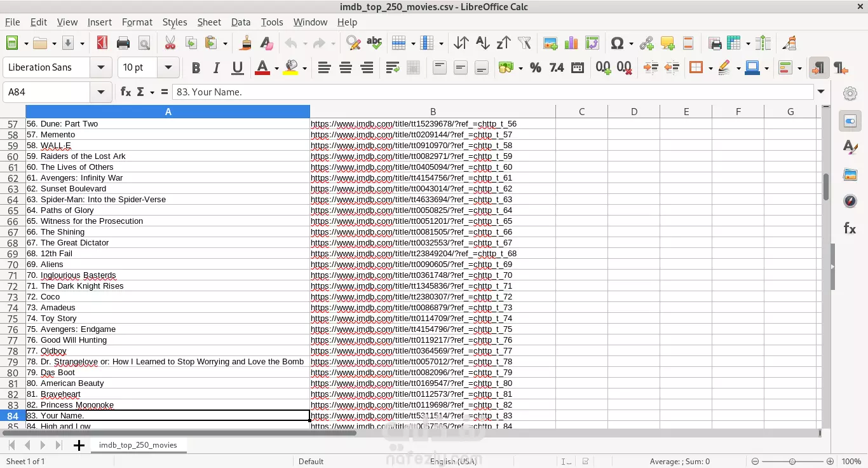Click Clear Direct Formatting icon
The width and height of the screenshot is (868, 468).
click(x=267, y=43)
